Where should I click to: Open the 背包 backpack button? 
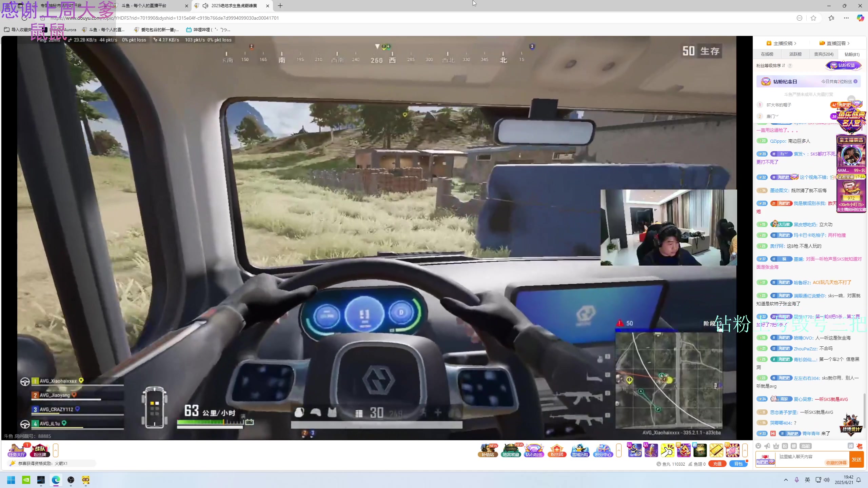[738, 464]
